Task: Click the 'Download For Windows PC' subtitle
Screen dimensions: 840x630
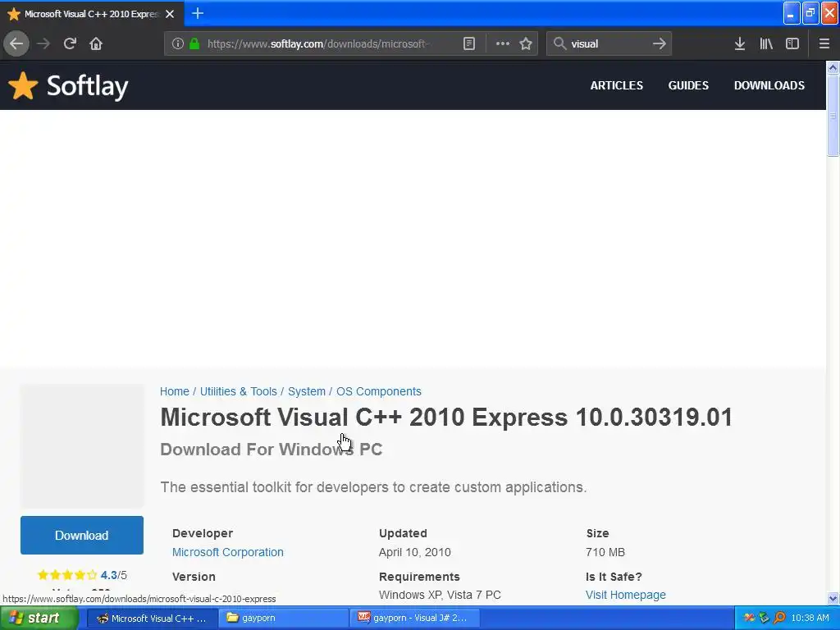Action: point(271,450)
